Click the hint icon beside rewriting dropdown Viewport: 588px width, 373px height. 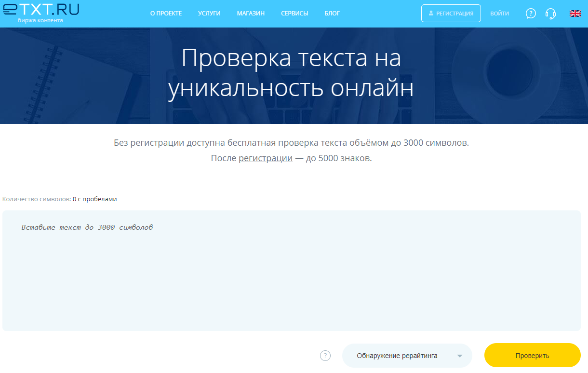click(x=325, y=356)
